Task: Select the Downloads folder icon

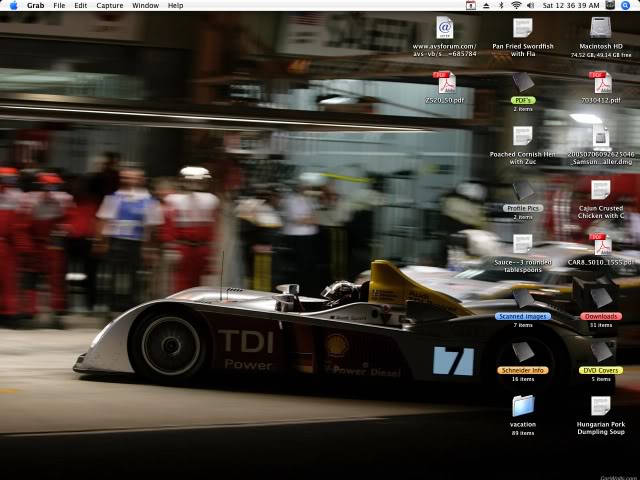Action: coord(600,298)
